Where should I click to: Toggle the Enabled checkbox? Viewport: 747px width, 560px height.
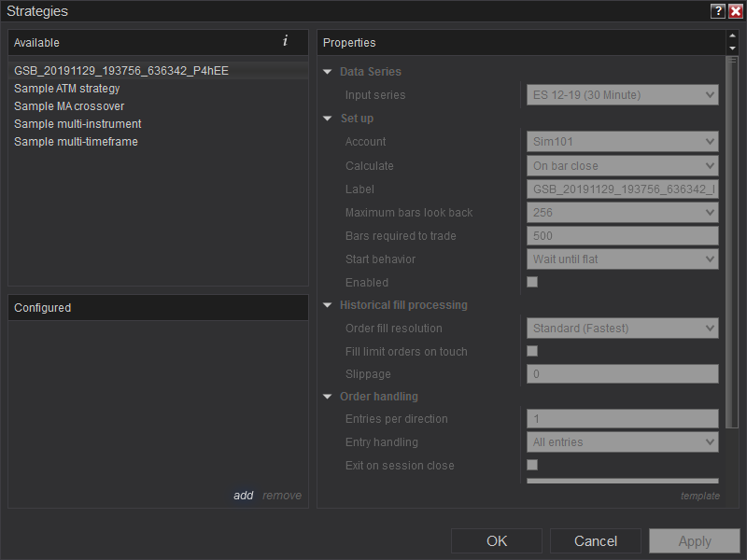click(x=532, y=282)
